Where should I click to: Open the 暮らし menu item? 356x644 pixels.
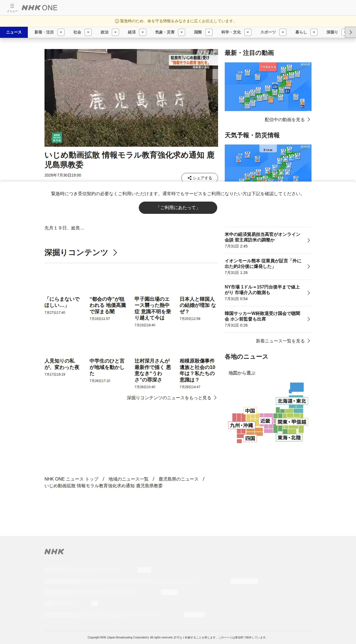(301, 32)
